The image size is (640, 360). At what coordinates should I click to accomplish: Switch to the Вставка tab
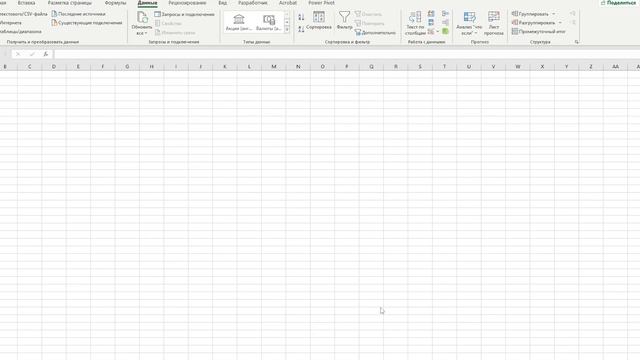click(x=27, y=3)
